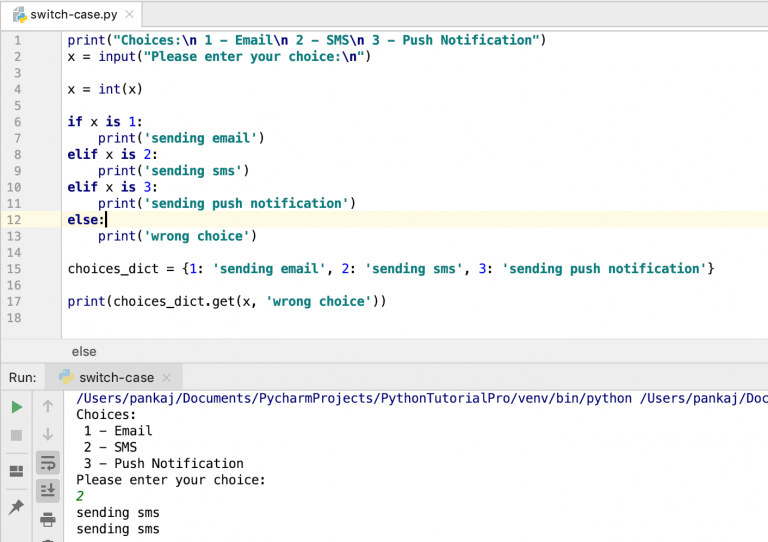768x542 pixels.
Task: Click print('sending sms') code
Action: (x=173, y=171)
